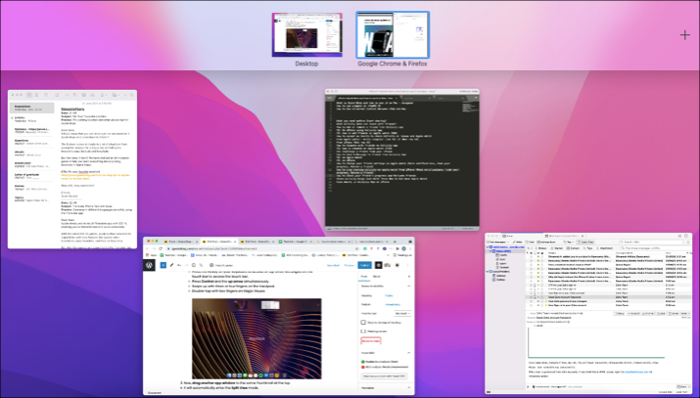The height and width of the screenshot is (398, 700).
Task: Expand the Permalink section in sidebar
Action: click(408, 388)
